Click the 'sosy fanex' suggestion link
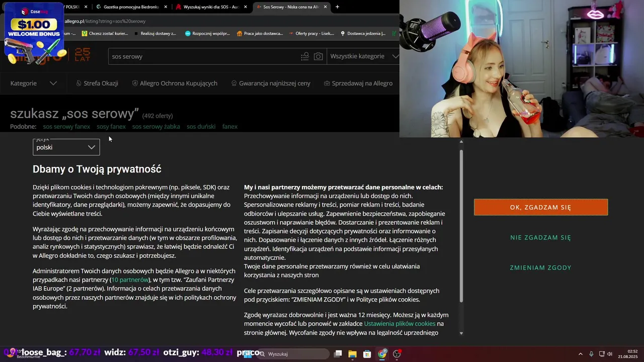This screenshot has height=362, width=644. coord(111,127)
